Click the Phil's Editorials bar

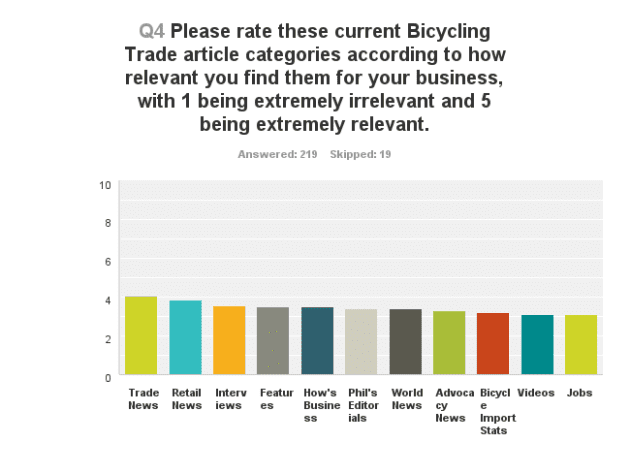click(361, 343)
